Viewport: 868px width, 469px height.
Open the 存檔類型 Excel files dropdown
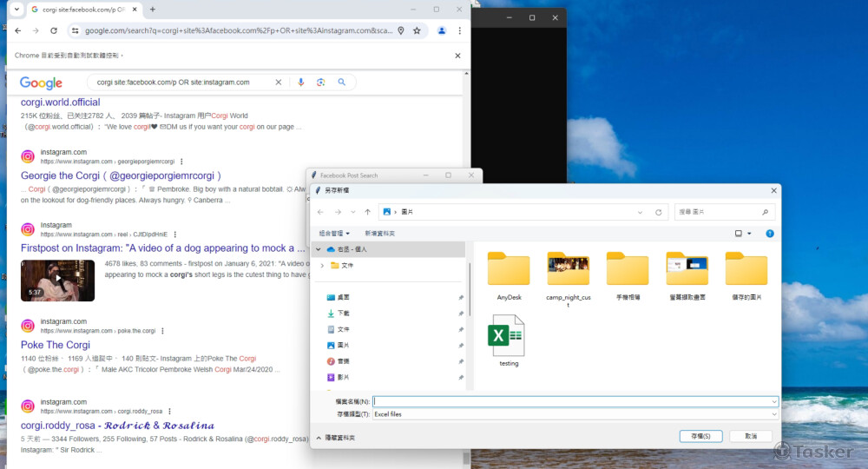[x=574, y=414]
